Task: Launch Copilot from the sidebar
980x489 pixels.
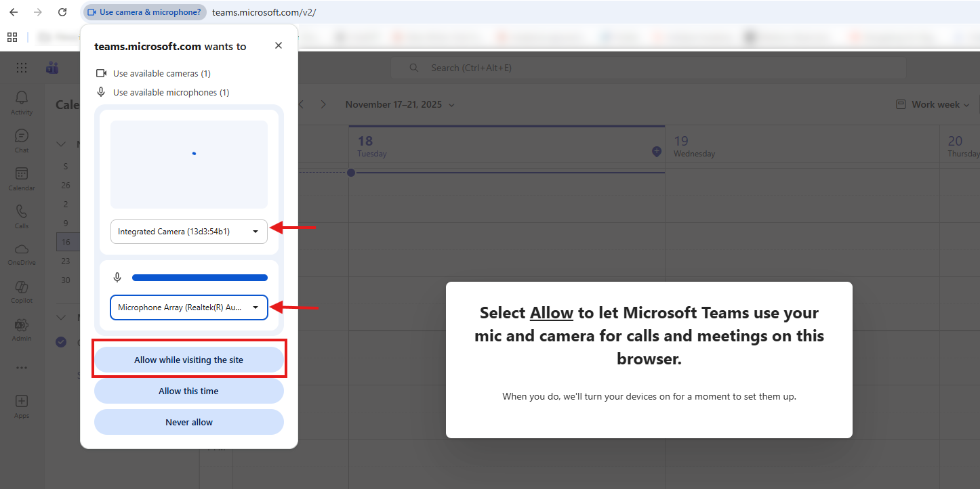Action: [22, 291]
